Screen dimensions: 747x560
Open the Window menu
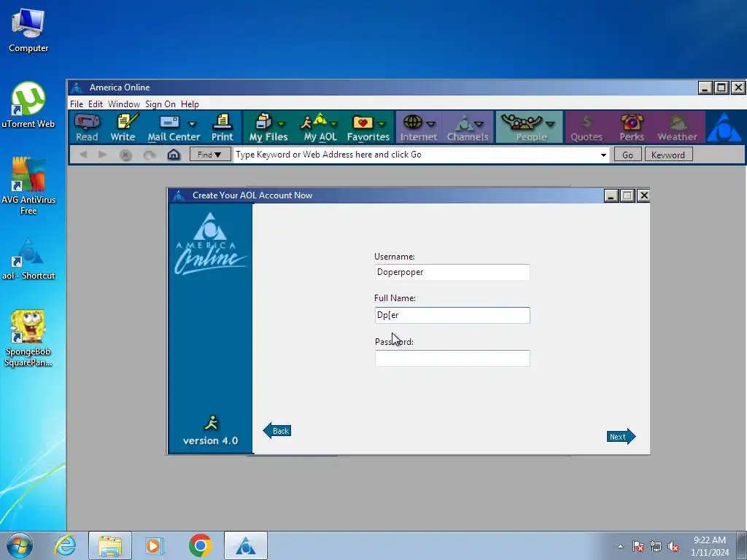pyautogui.click(x=124, y=104)
